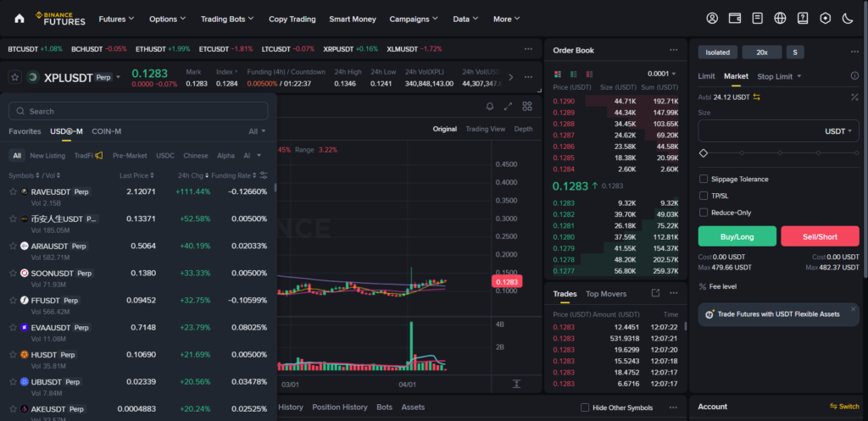Image resolution: width=868 pixels, height=421 pixels.
Task: Click the Isolated margin mode button
Action: (x=717, y=52)
